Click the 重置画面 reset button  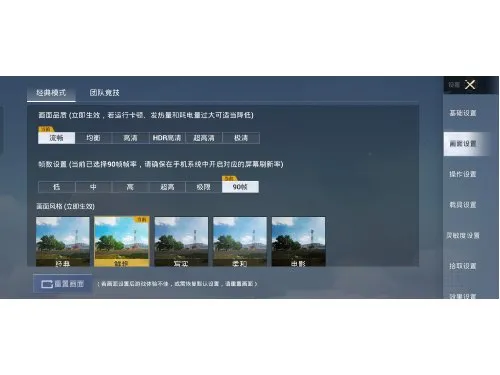click(x=63, y=284)
